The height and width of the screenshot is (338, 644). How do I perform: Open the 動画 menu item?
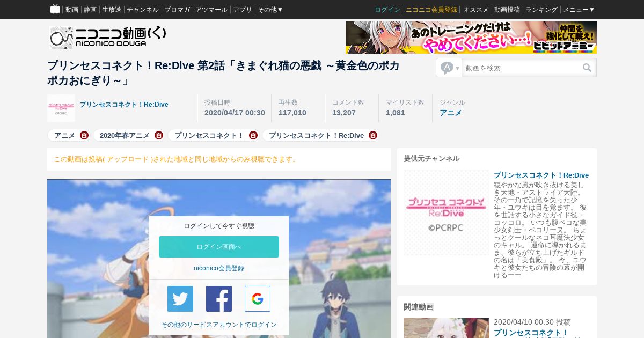72,10
